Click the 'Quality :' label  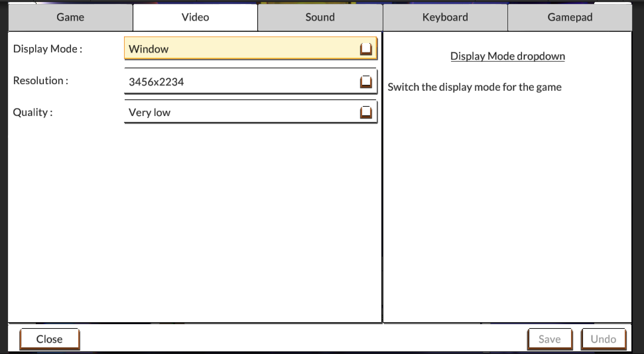33,112
